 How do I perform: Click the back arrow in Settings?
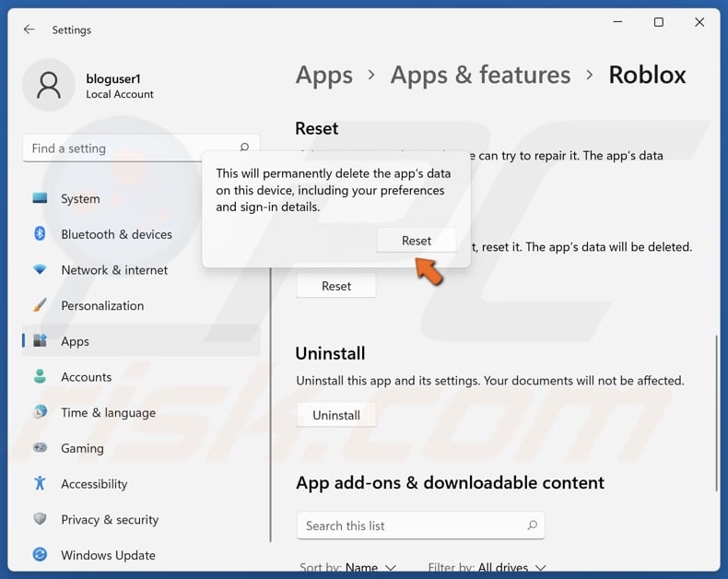click(29, 30)
